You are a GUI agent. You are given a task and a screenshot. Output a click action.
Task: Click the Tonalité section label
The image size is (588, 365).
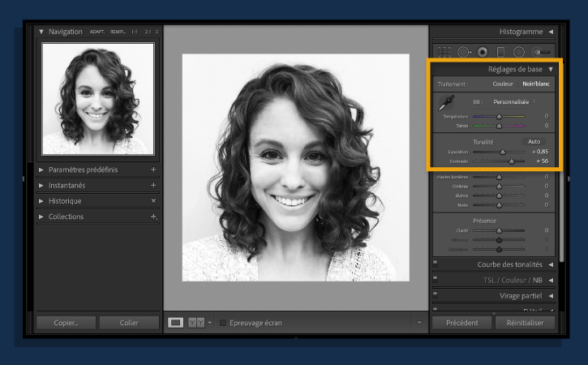[x=483, y=142]
